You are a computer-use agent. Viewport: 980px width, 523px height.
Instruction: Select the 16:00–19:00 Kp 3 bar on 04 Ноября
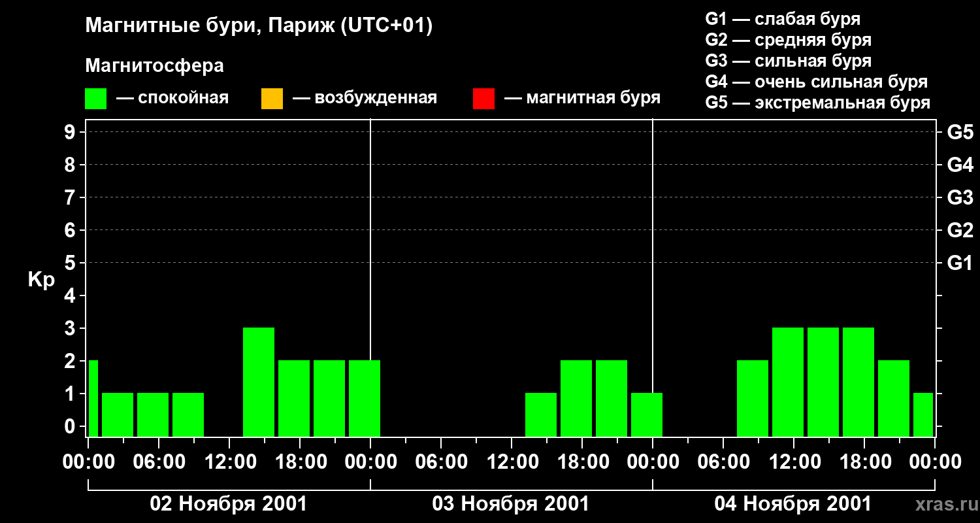858,382
